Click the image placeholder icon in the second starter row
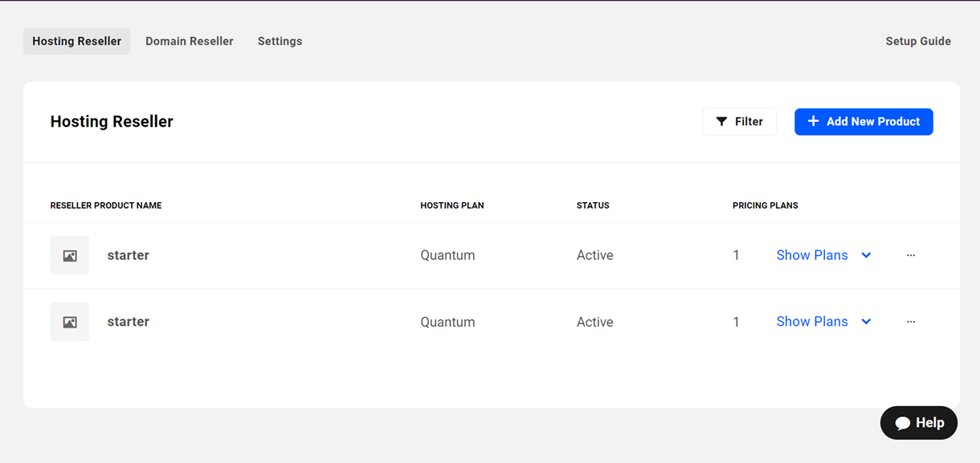 70,323
